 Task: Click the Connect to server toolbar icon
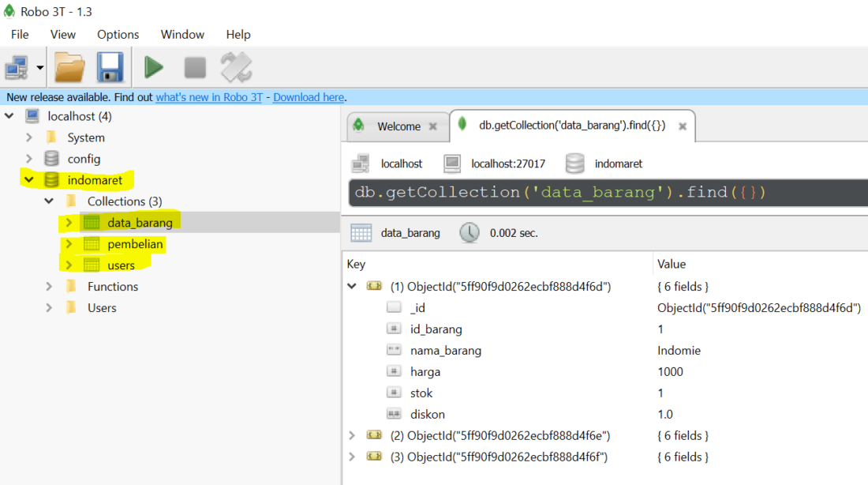(x=16, y=68)
